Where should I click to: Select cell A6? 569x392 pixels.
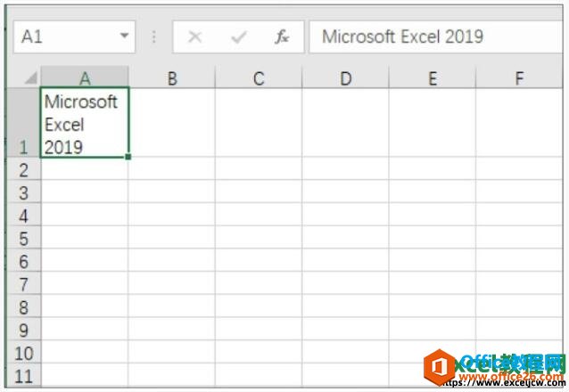[x=85, y=260]
